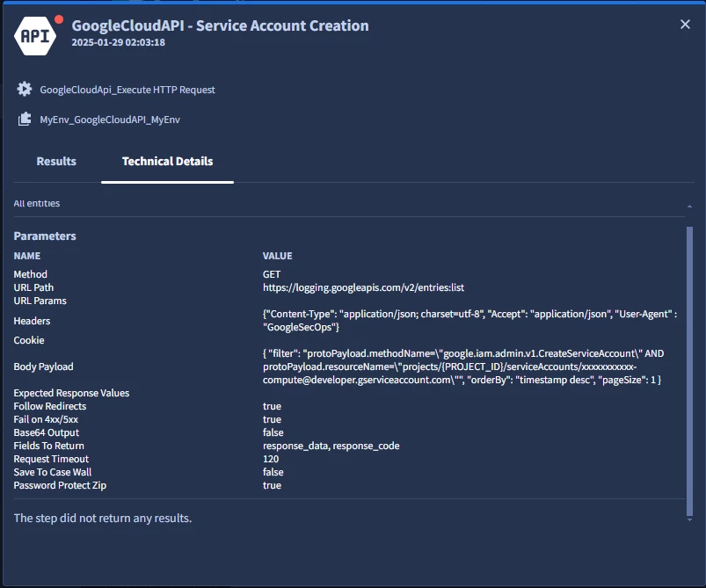Click the logging.googleapis.com URL Path value

363,287
